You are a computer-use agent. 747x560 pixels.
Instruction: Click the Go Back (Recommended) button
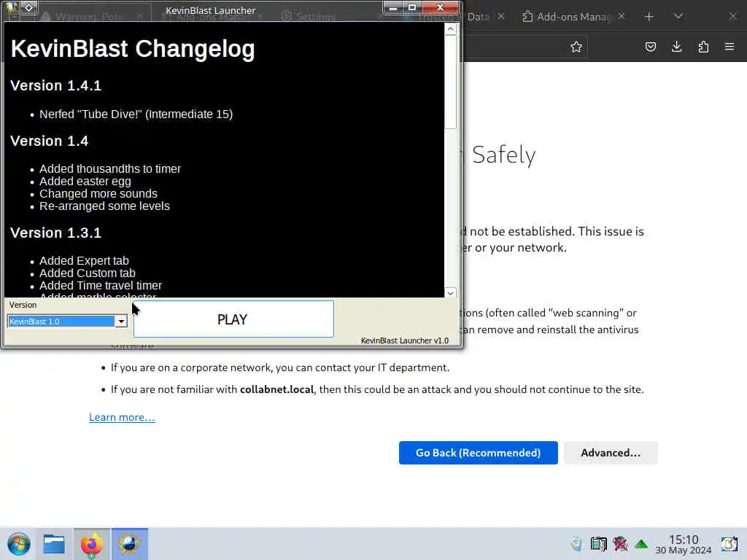click(x=479, y=452)
